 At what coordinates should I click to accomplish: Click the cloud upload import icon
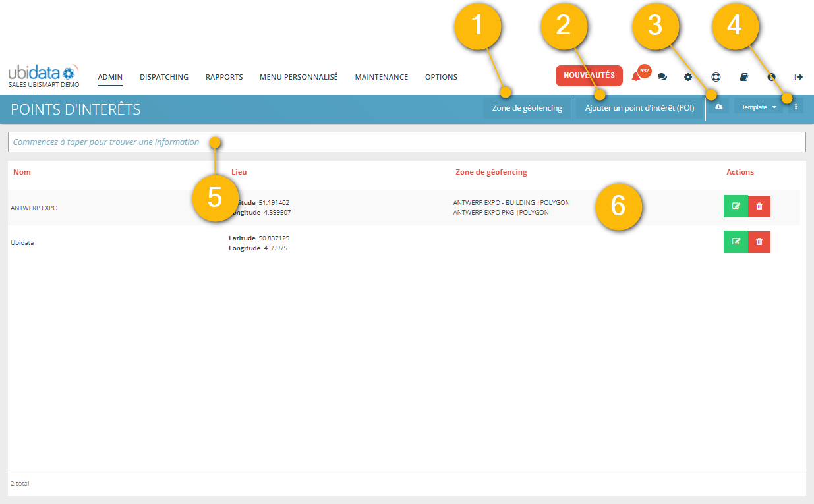click(x=719, y=107)
